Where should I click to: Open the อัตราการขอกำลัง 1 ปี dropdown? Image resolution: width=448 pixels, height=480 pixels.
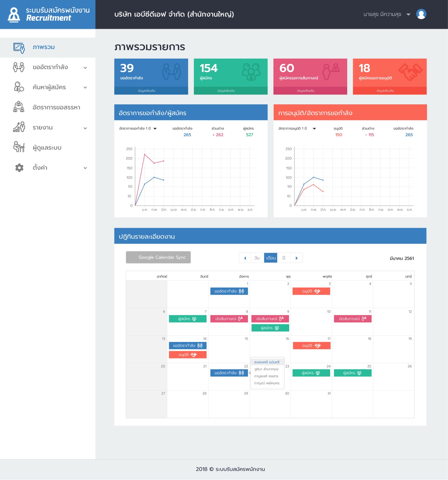tap(155, 128)
